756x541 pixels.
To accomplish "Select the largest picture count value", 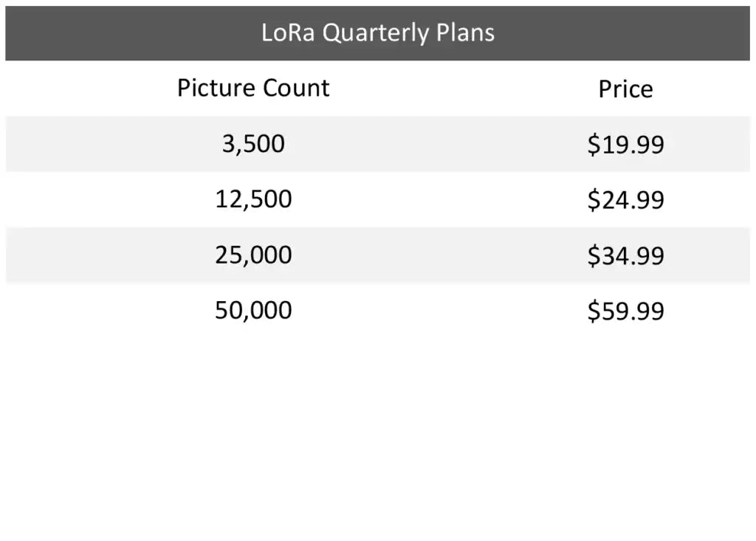I will [253, 310].
